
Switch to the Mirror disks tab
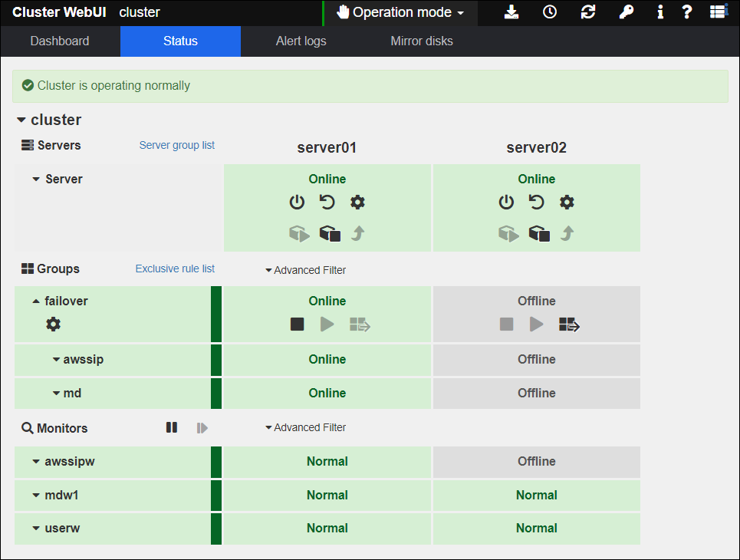[422, 41]
